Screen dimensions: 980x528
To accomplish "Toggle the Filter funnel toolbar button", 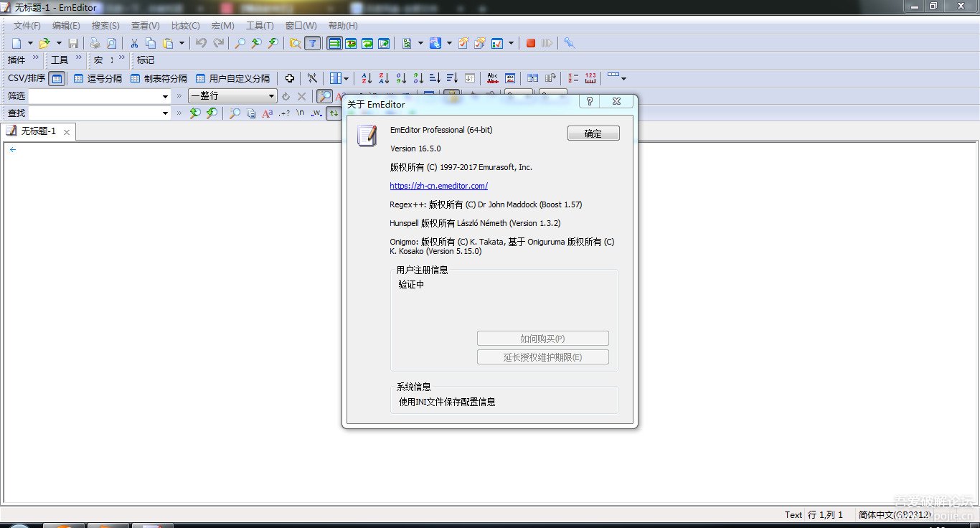I will [x=312, y=43].
